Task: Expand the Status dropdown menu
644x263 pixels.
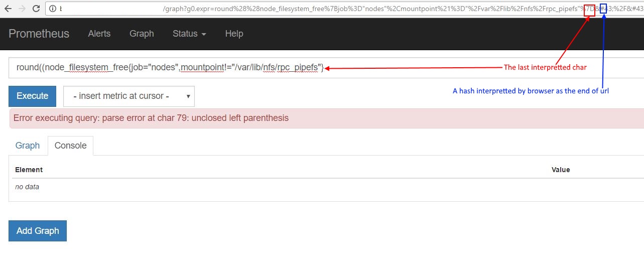Action: [189, 34]
